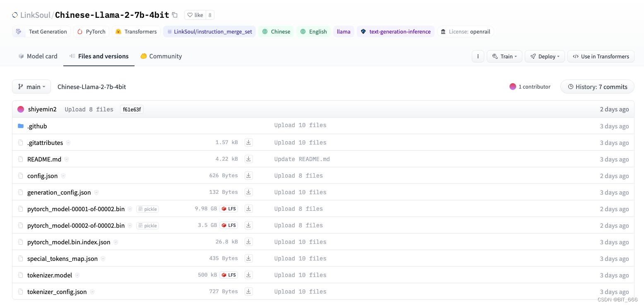Filter by Chinese language tag
Viewport: 644px width, 306px height.
coord(276,31)
